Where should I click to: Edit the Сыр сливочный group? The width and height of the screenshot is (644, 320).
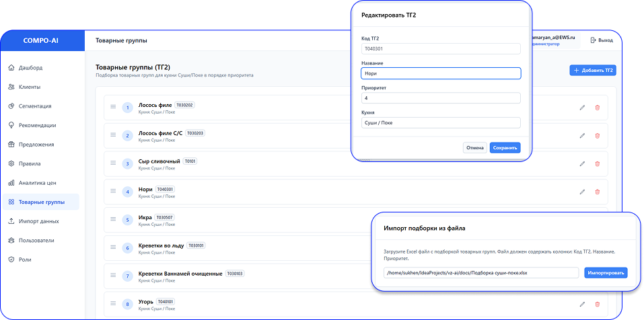pyautogui.click(x=582, y=164)
